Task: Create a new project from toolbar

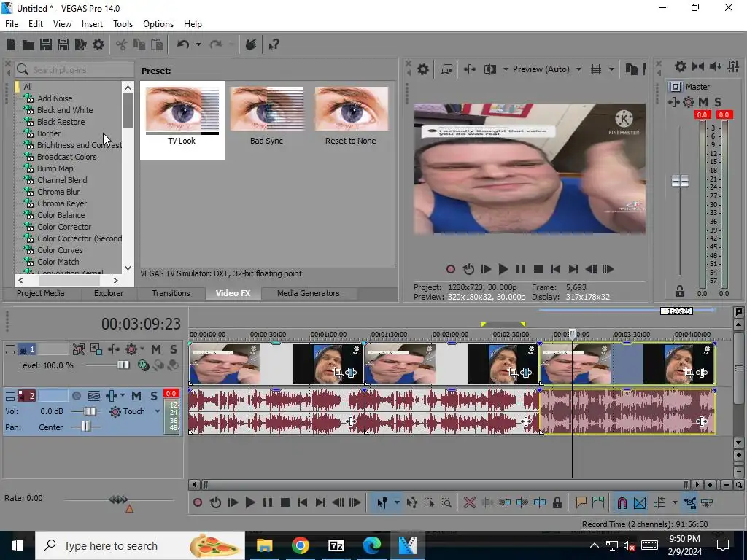Action: 11,44
